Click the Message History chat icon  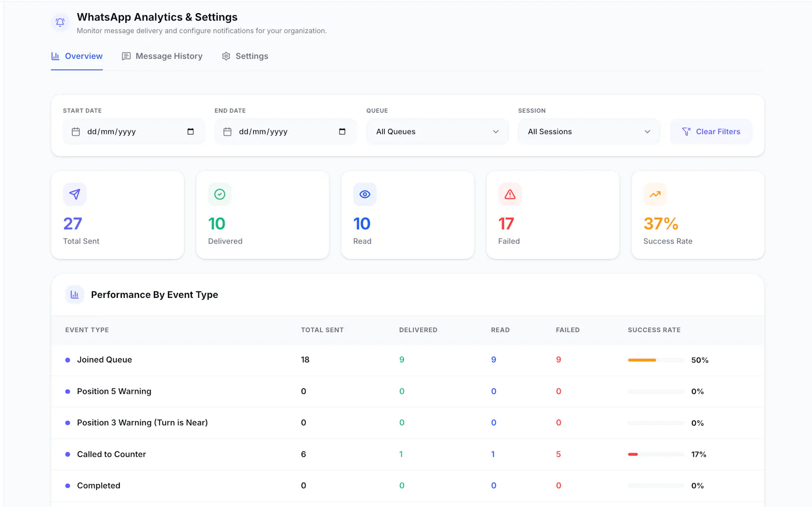pos(126,56)
